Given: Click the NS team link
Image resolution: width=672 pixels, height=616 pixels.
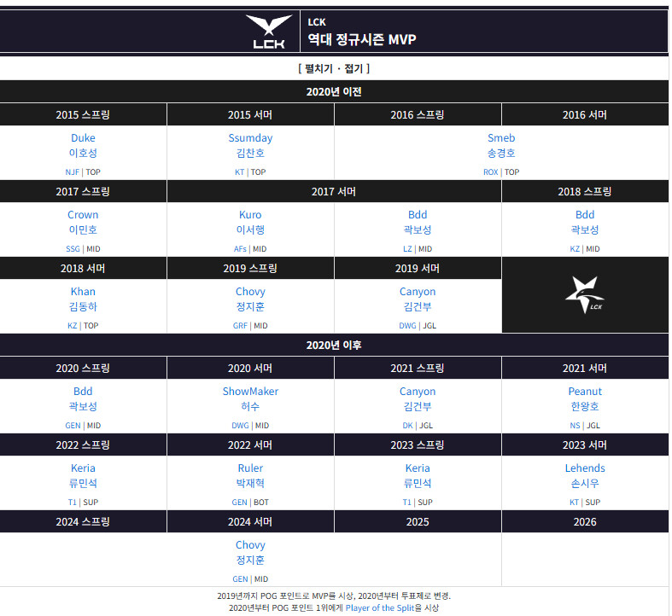Looking at the screenshot, I should [575, 426].
